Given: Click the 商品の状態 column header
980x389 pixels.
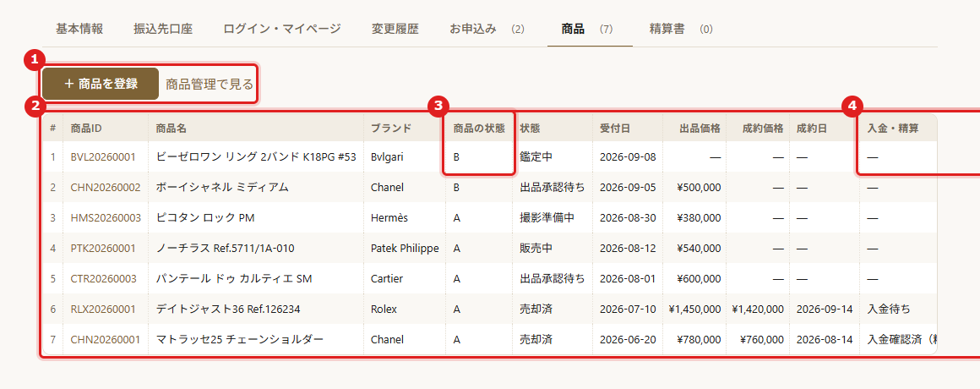Looking at the screenshot, I should (479, 129).
